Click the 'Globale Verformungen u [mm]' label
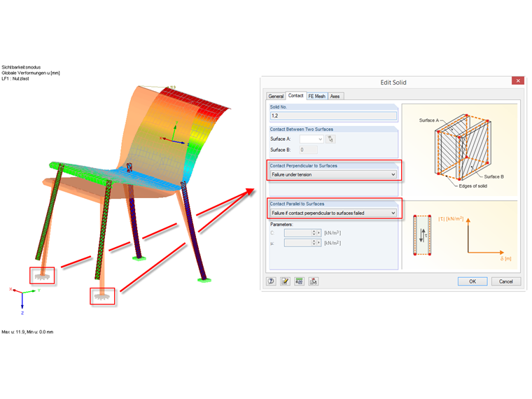The height and width of the screenshot is (399, 532). 31,73
